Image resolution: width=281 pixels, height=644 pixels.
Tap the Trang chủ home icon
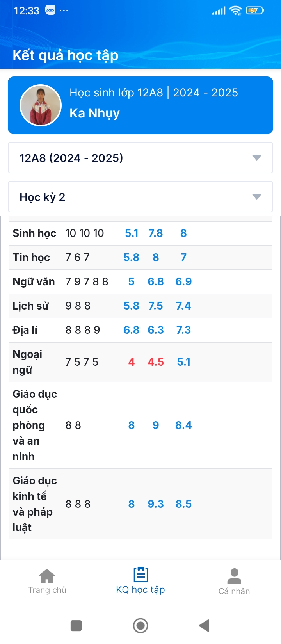click(47, 576)
